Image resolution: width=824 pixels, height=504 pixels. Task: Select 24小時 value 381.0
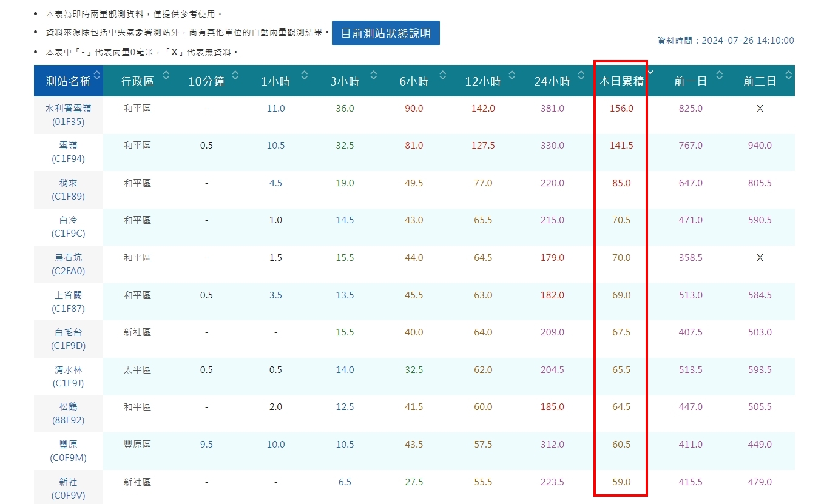pyautogui.click(x=552, y=109)
